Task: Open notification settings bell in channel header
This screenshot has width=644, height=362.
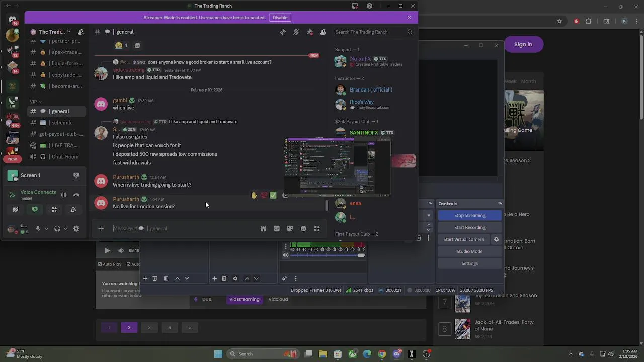Action: [296, 32]
